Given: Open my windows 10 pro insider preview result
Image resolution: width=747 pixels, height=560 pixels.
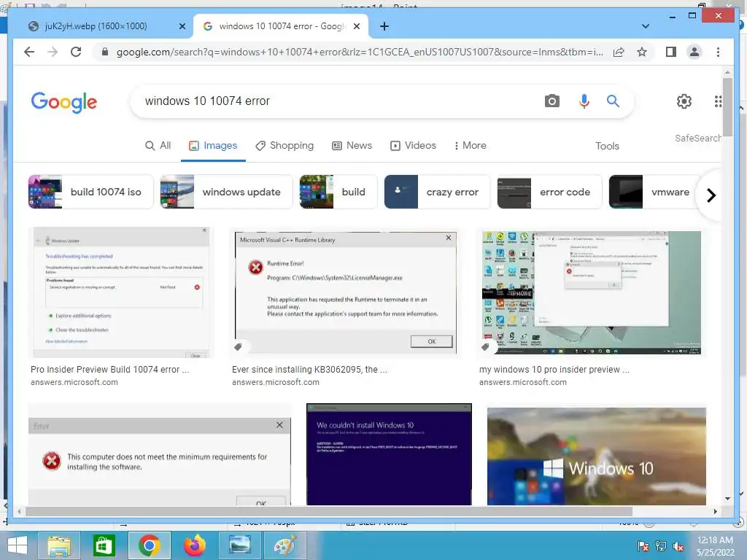Looking at the screenshot, I should point(554,370).
